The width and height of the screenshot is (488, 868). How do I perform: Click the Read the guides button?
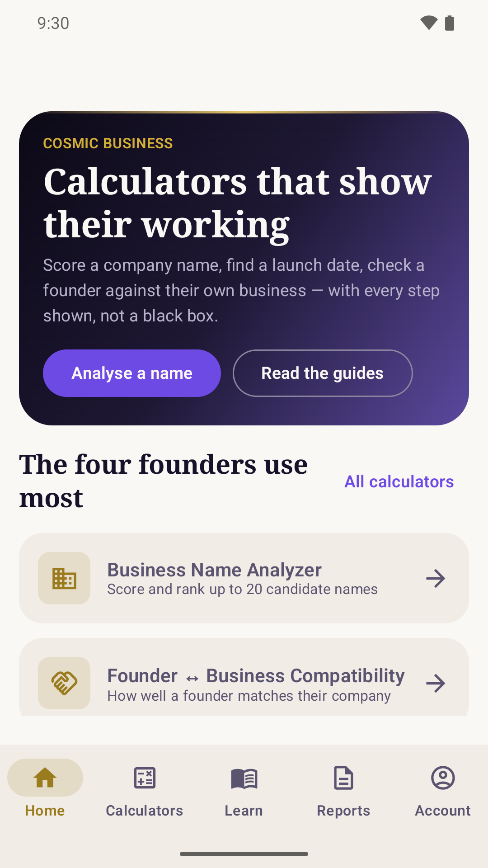[323, 373]
